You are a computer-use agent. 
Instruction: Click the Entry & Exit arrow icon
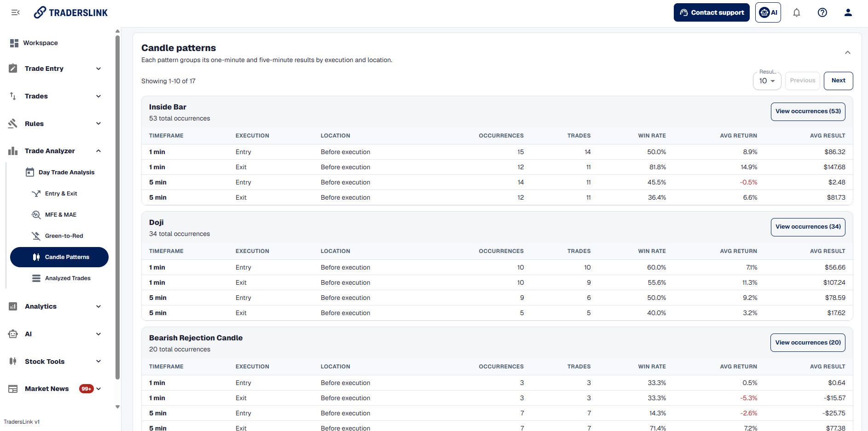click(36, 194)
